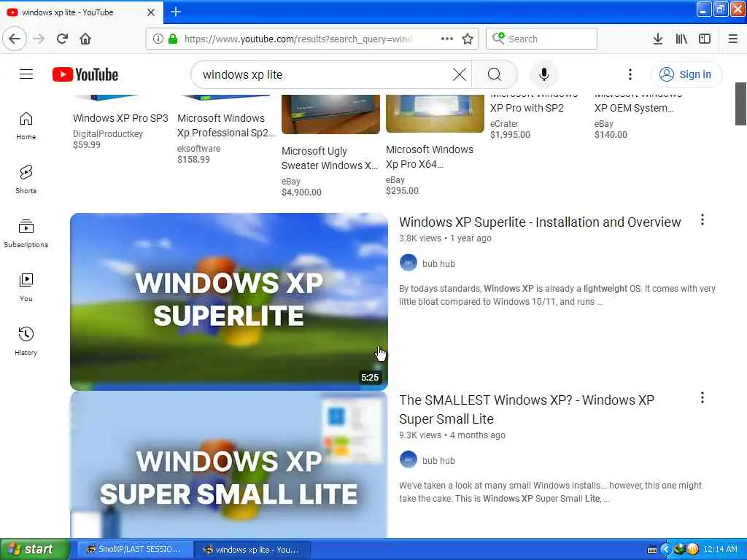Open the Firefox downloads arrow
The width and height of the screenshot is (747, 560).
click(x=658, y=39)
